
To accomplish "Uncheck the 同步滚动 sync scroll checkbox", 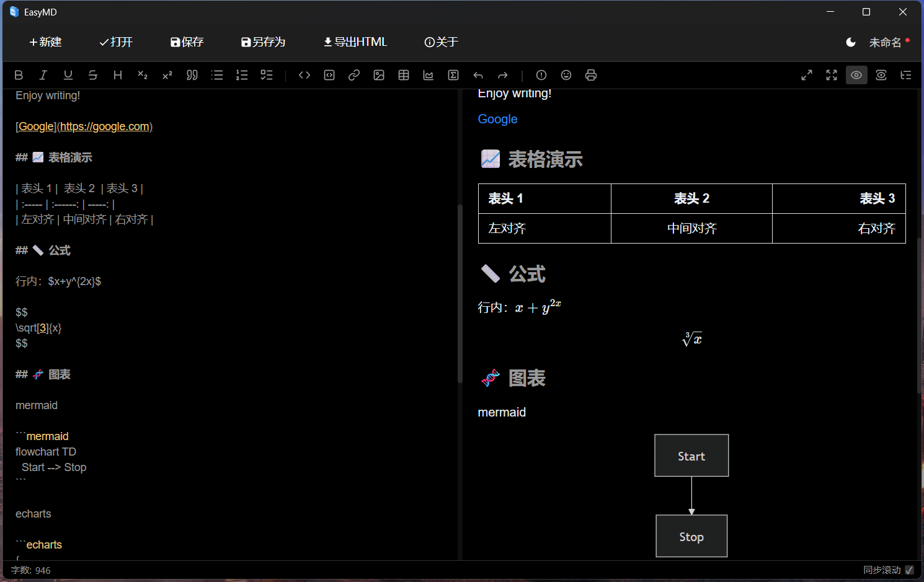I will [908, 570].
